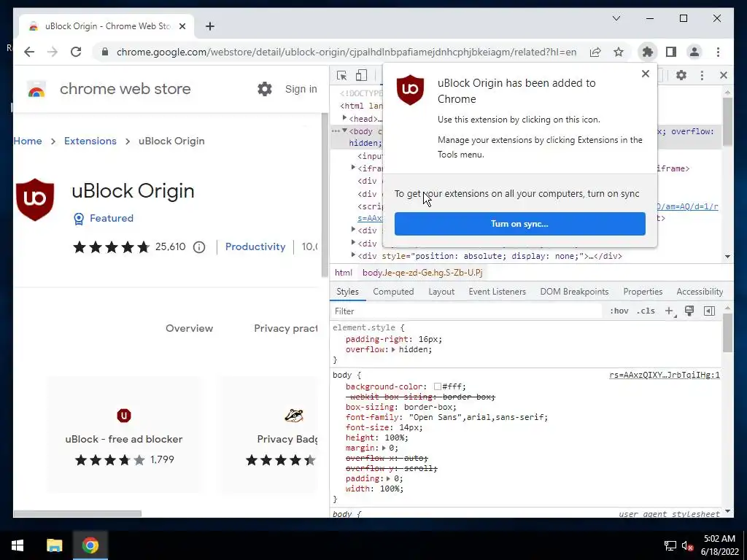747x560 pixels.
Task: Click the new style rule plus icon
Action: (x=670, y=311)
